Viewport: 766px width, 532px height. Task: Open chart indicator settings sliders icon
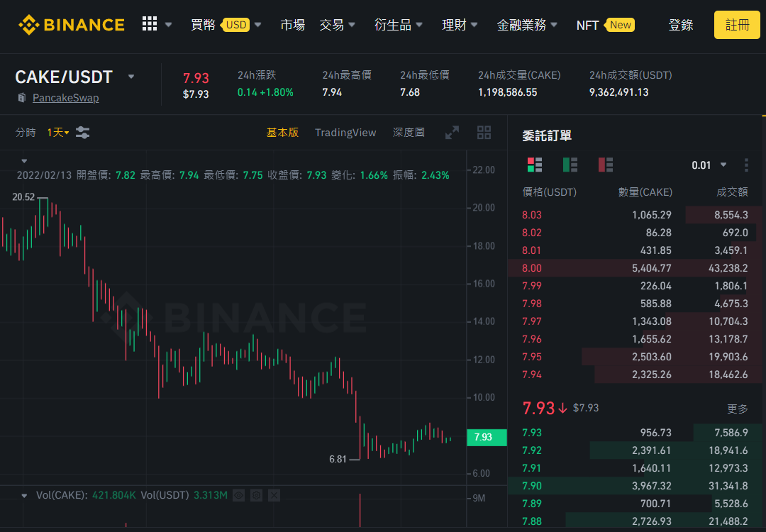[x=82, y=133]
